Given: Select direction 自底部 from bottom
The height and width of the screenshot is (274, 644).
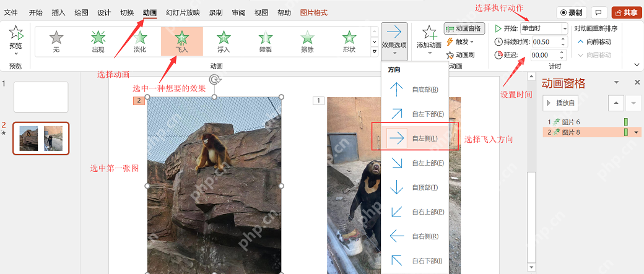Looking at the screenshot, I should [x=414, y=90].
